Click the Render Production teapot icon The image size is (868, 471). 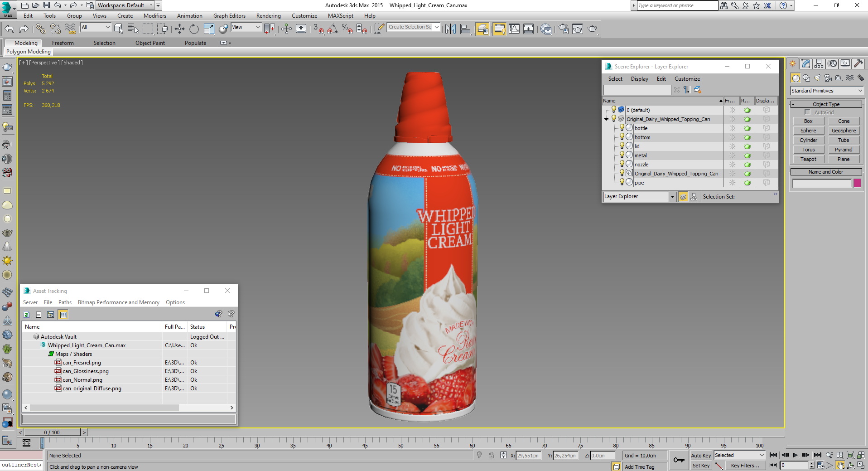click(592, 29)
